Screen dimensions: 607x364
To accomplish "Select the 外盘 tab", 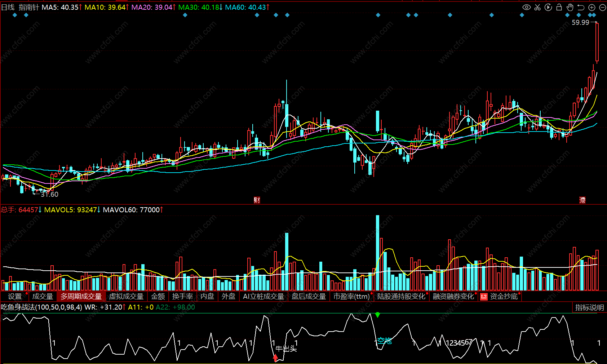I will 229,296.
